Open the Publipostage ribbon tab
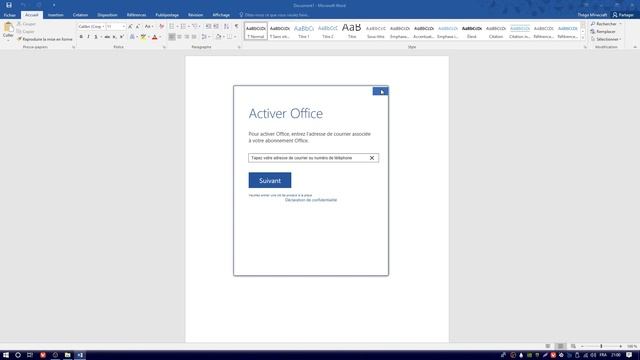 [167, 15]
